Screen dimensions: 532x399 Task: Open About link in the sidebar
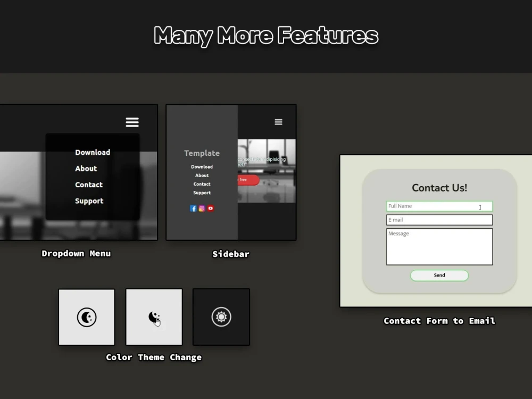pyautogui.click(x=202, y=176)
